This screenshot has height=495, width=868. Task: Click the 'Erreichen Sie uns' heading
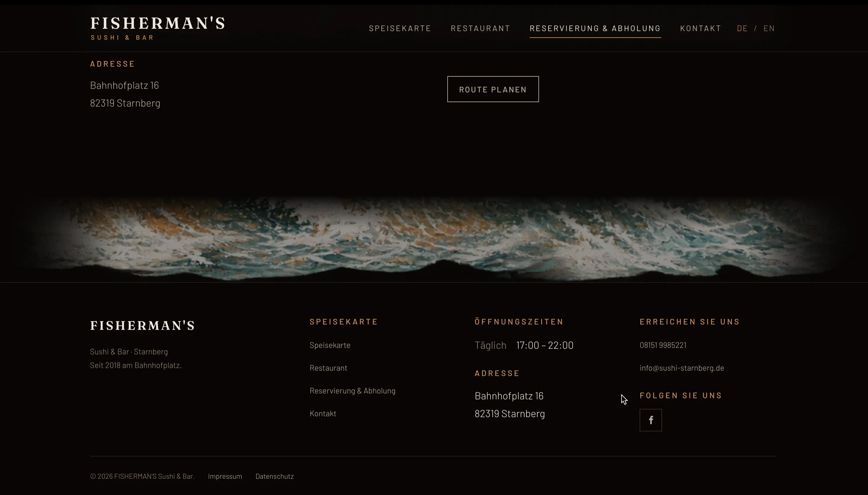[689, 322]
